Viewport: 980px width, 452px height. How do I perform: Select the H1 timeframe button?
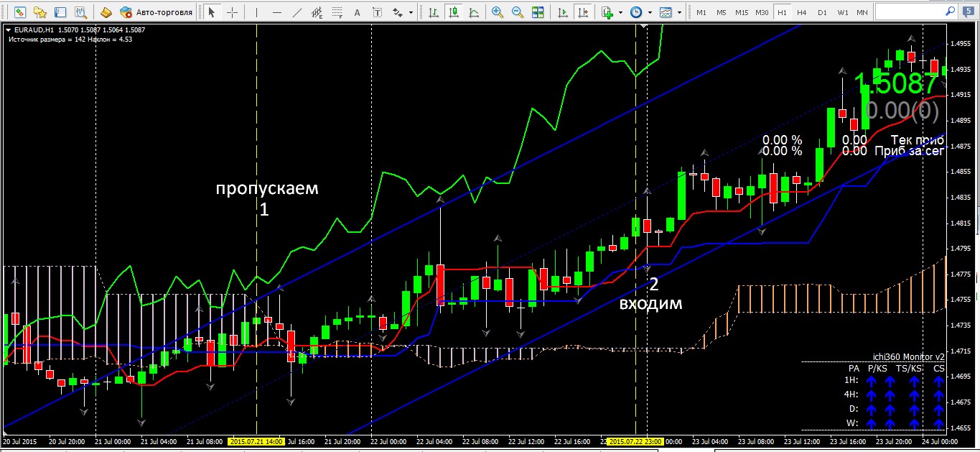[782, 12]
